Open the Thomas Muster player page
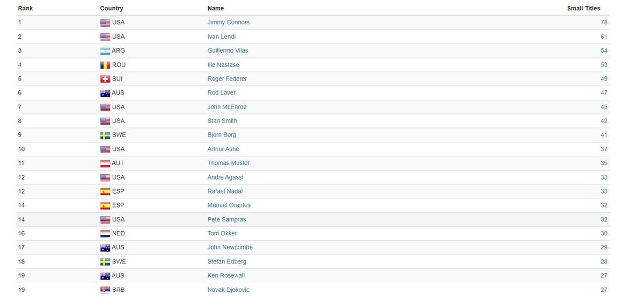 (x=229, y=163)
